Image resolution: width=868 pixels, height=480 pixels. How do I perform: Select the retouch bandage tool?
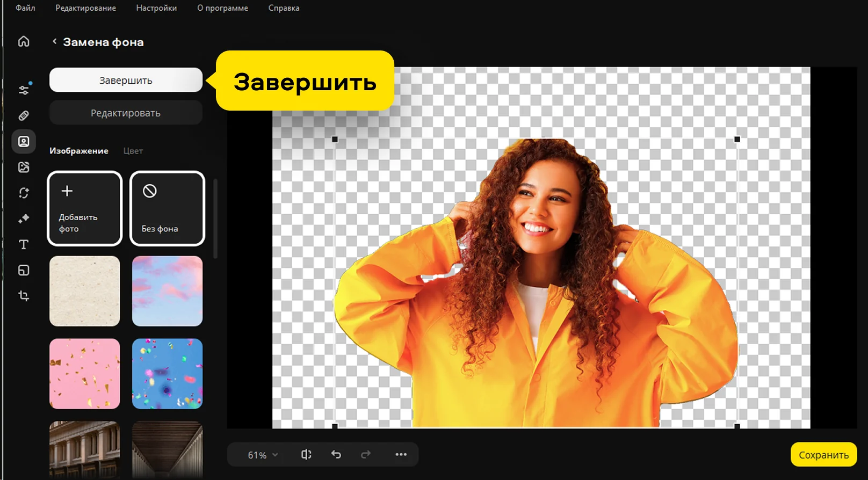point(24,115)
